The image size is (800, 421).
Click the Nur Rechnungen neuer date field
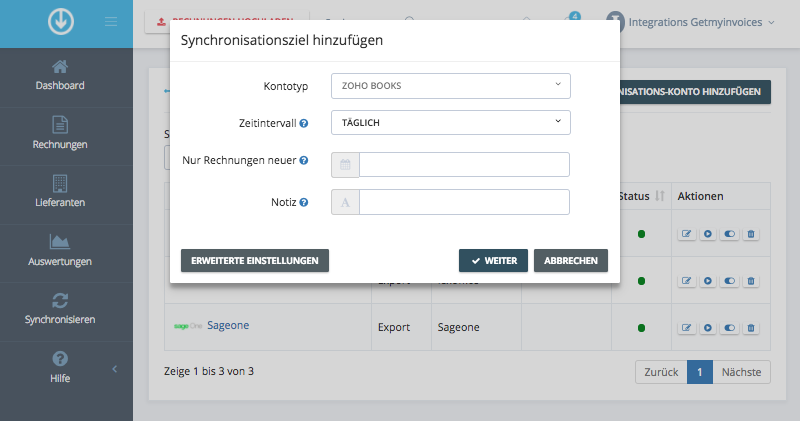[x=464, y=164]
